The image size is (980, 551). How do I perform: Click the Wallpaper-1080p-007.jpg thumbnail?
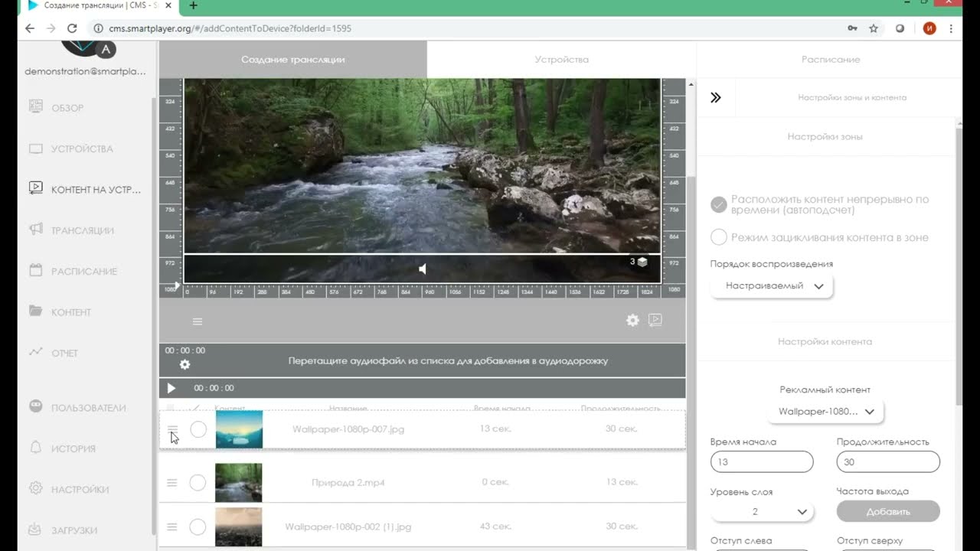239,429
